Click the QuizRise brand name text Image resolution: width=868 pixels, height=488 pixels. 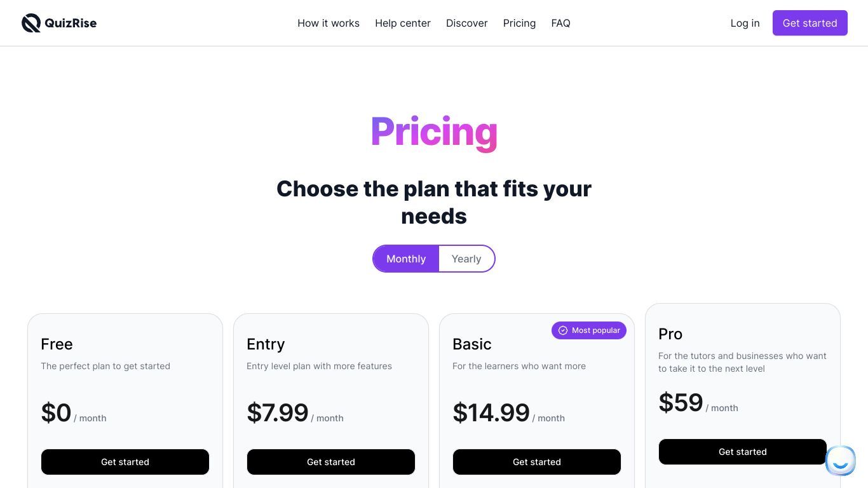(x=71, y=24)
